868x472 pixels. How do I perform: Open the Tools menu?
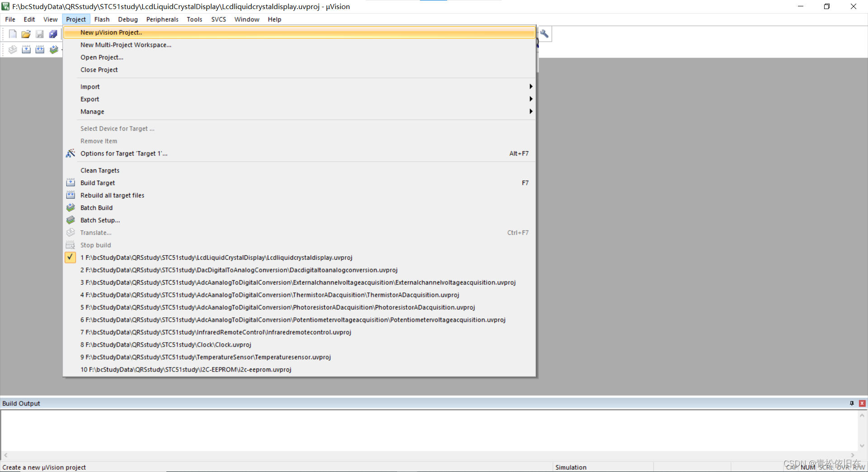[x=194, y=19]
